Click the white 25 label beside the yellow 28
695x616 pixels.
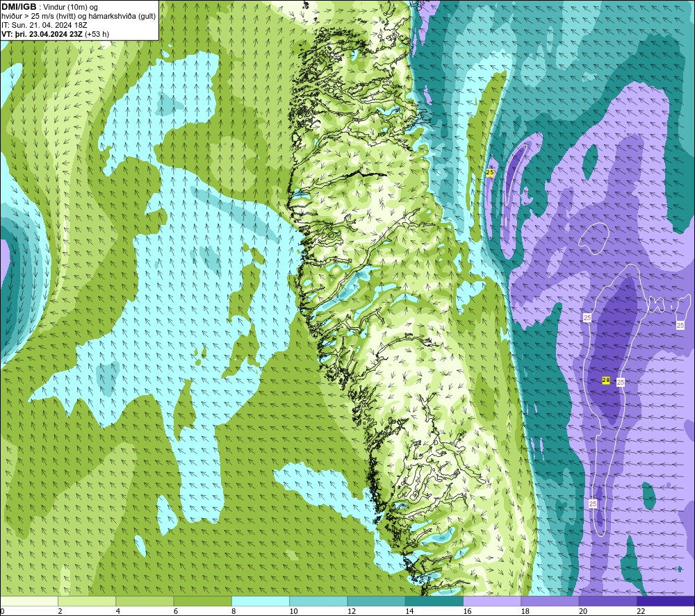(x=621, y=382)
